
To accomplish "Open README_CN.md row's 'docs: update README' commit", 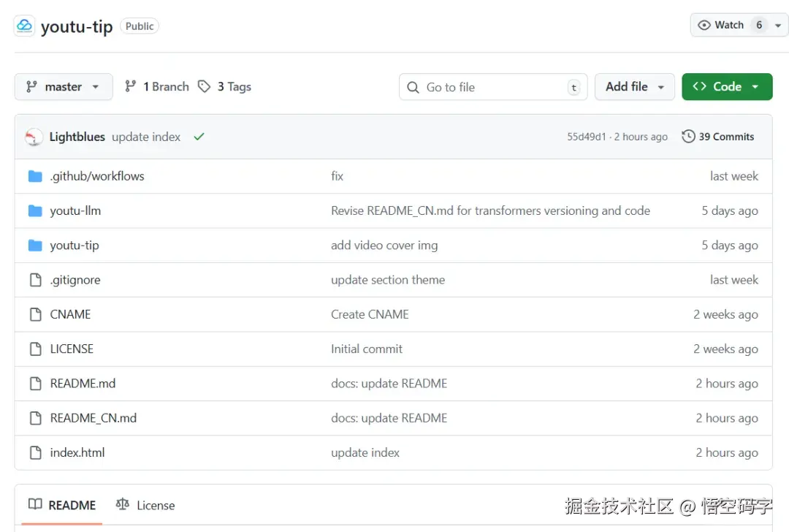I will (x=389, y=418).
